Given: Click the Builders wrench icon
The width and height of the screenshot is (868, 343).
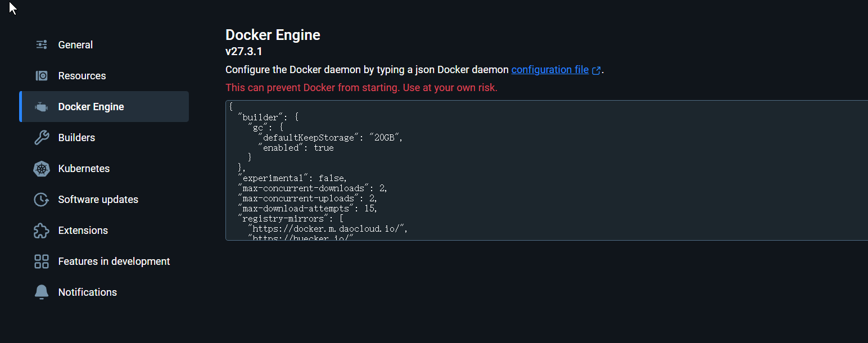Looking at the screenshot, I should (42, 138).
